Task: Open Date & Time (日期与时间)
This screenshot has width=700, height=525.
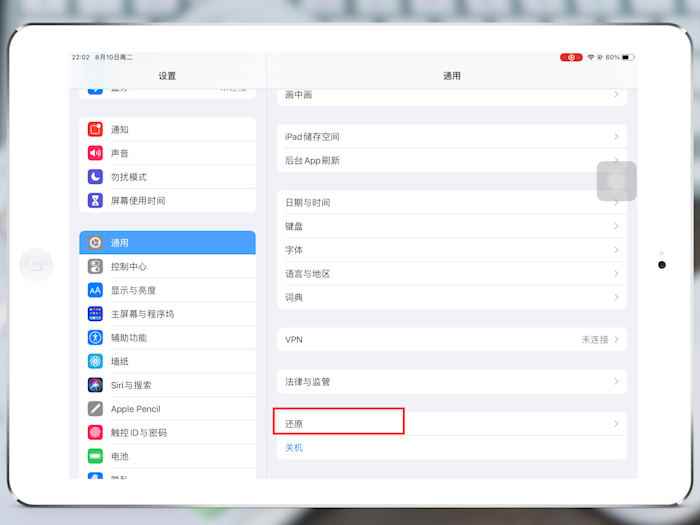Action: [x=452, y=203]
